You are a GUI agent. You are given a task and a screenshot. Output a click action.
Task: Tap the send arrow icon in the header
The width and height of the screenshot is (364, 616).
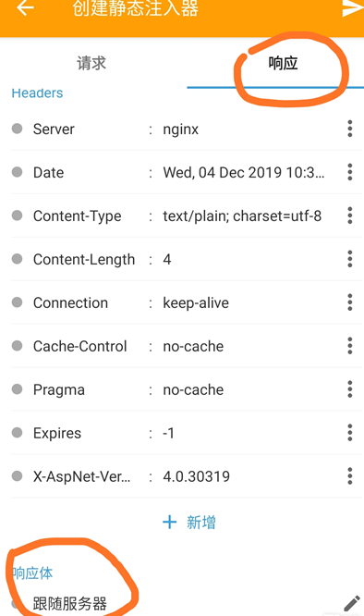(352, 7)
